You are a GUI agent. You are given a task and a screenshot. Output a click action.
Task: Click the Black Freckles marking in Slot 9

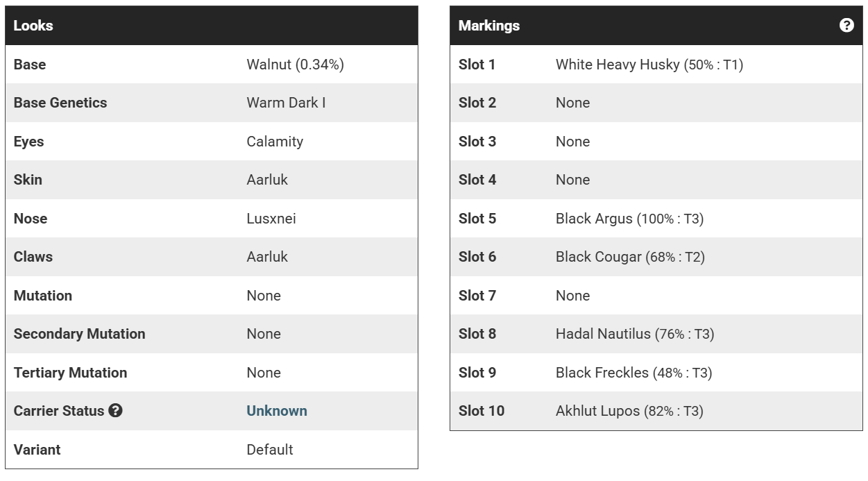point(633,373)
